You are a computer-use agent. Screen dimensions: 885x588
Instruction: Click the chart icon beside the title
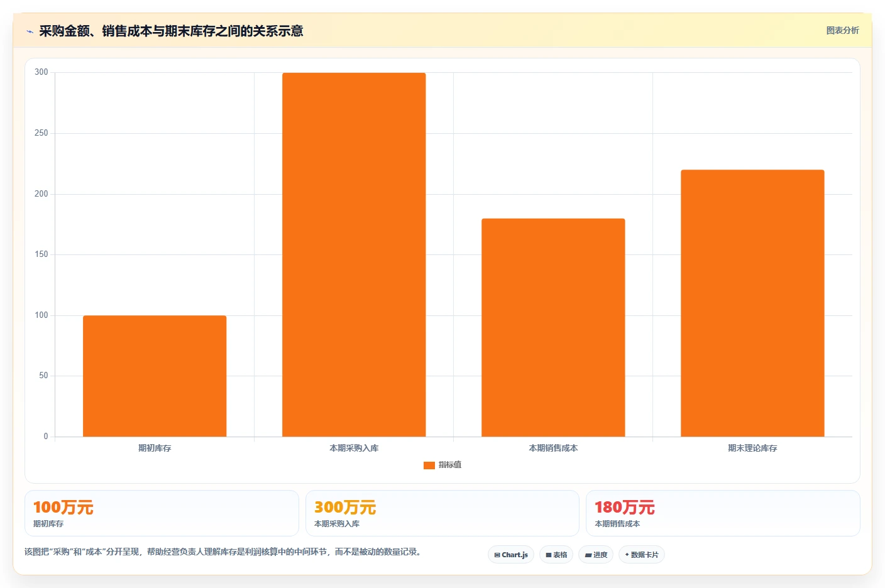[30, 31]
